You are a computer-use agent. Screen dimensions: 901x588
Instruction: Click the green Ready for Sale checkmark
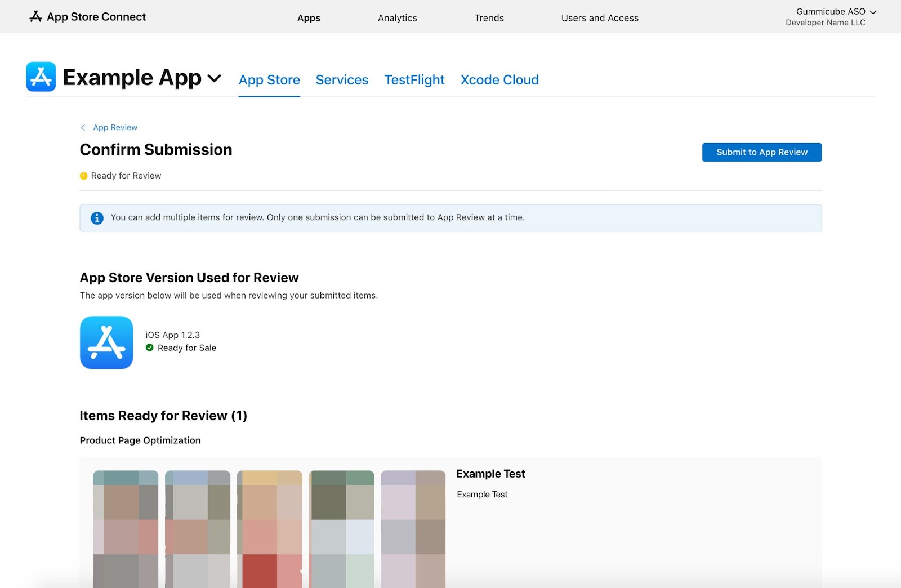(150, 348)
